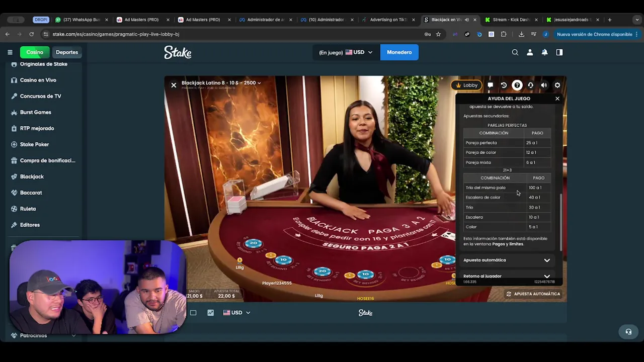The image size is (644, 362).
Task: Open the user profile icon
Action: [x=530, y=52]
